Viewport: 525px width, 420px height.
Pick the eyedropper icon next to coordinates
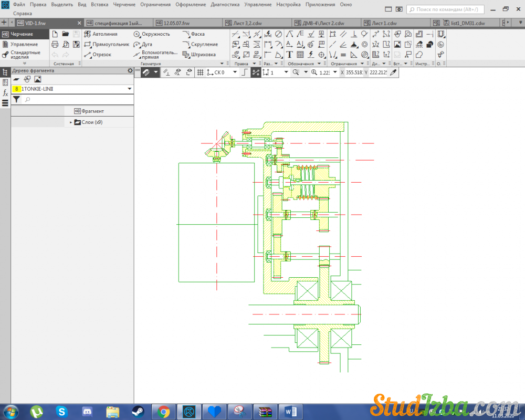(393, 72)
